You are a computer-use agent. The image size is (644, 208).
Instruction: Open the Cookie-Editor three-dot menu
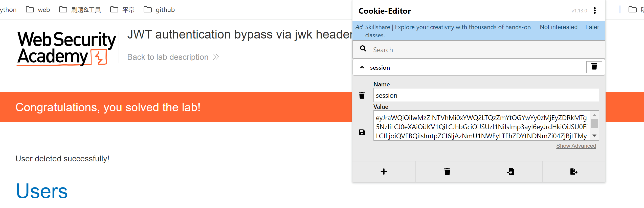[595, 11]
